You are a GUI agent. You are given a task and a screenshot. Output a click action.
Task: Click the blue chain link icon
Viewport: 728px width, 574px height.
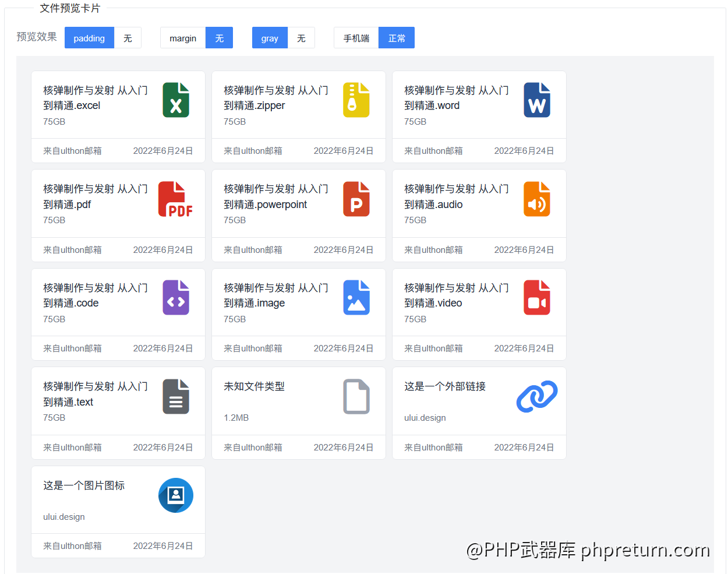coord(536,397)
